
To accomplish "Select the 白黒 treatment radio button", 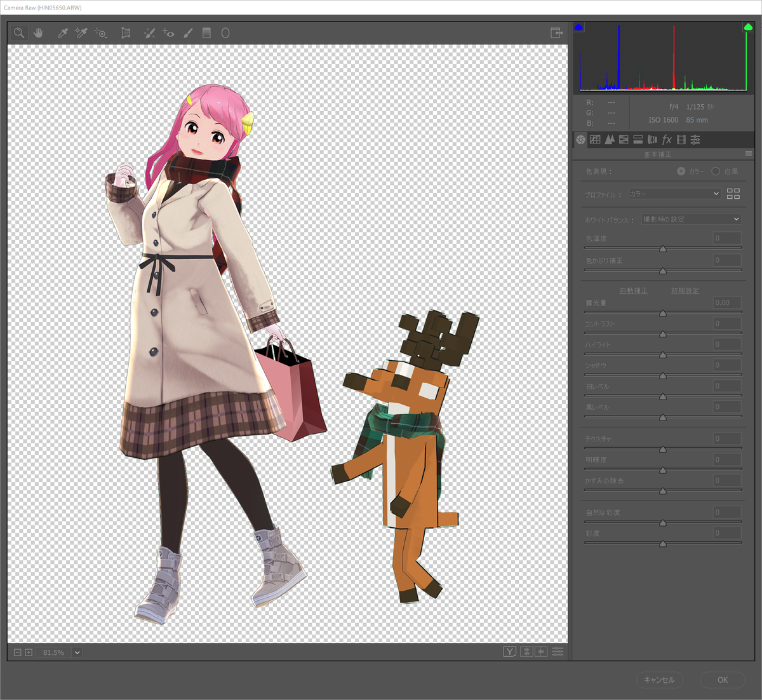I will [x=716, y=171].
